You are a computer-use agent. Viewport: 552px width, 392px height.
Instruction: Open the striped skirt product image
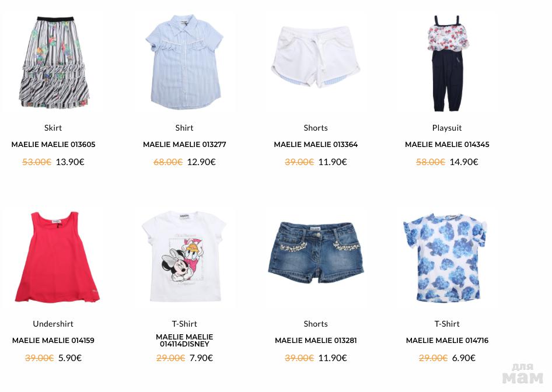tap(54, 62)
